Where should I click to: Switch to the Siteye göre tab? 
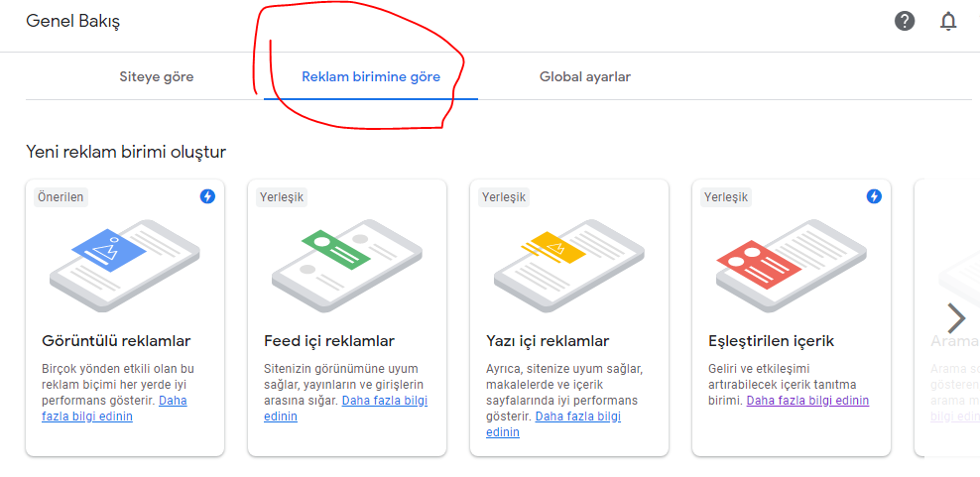pyautogui.click(x=157, y=77)
